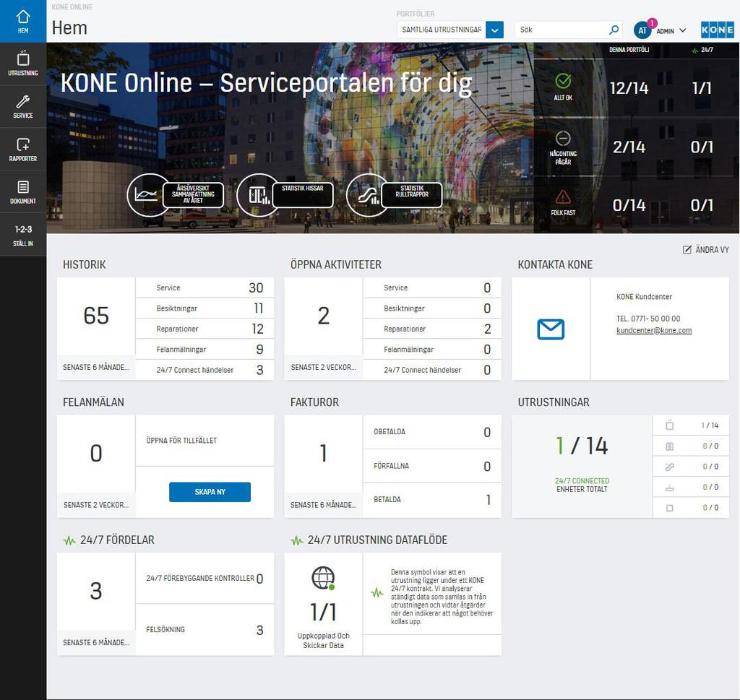Click the Skapa ny button
Viewport: 740px width, 700px height.
point(210,492)
